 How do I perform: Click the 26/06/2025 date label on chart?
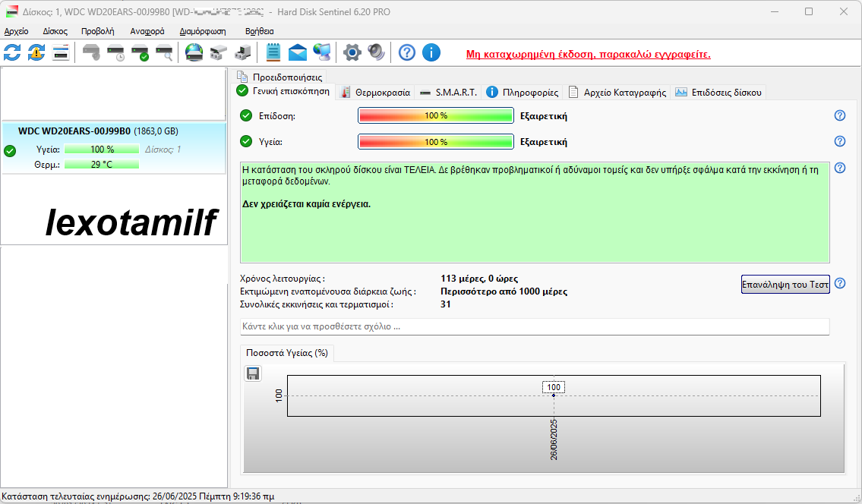554,439
